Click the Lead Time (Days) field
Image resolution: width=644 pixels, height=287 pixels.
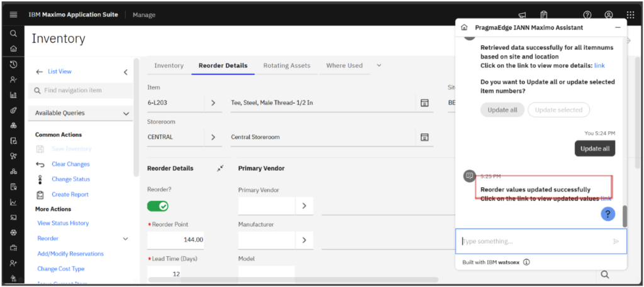(164, 274)
